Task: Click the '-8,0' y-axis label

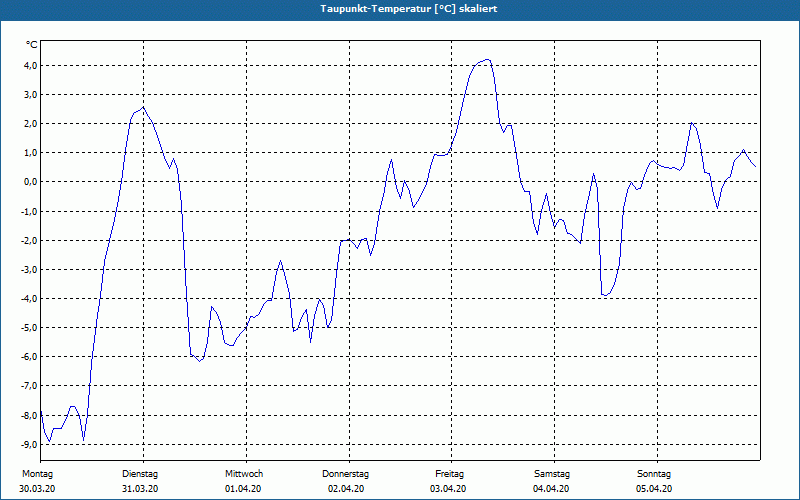Action: click(x=29, y=415)
